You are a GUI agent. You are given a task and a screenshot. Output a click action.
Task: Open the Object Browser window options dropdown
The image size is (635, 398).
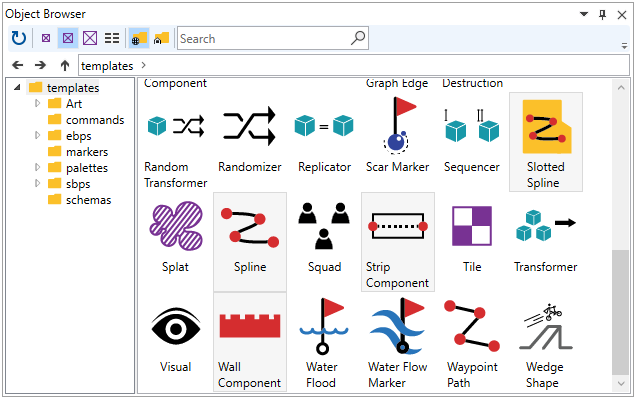[x=584, y=14]
